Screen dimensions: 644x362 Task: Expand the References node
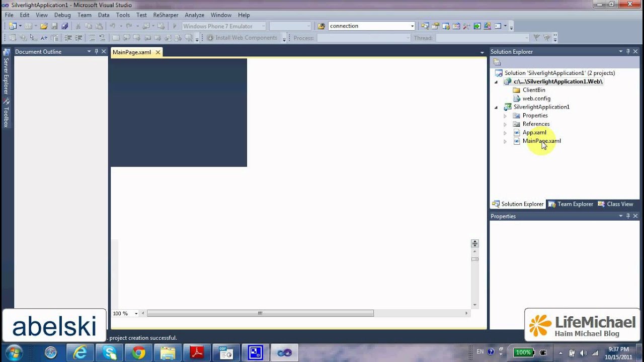point(505,124)
